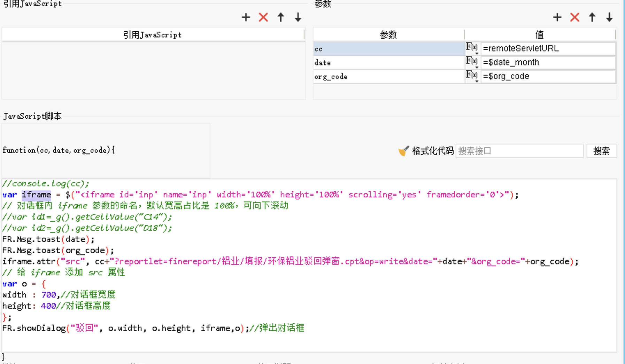Click red delete icon in 引用JavaScript panel
The image size is (625, 364).
(263, 17)
